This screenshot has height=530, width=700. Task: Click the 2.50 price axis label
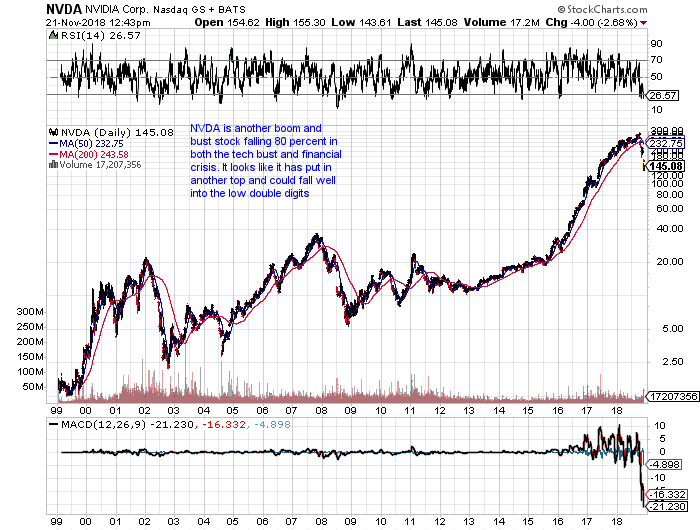[673, 362]
